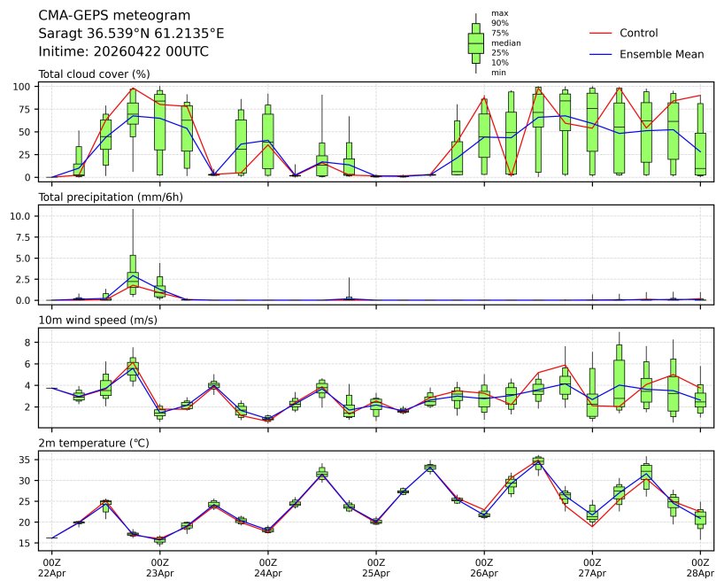Click the 00Z 28Apr x-axis tick label
The image size is (724, 588).
[x=701, y=567]
